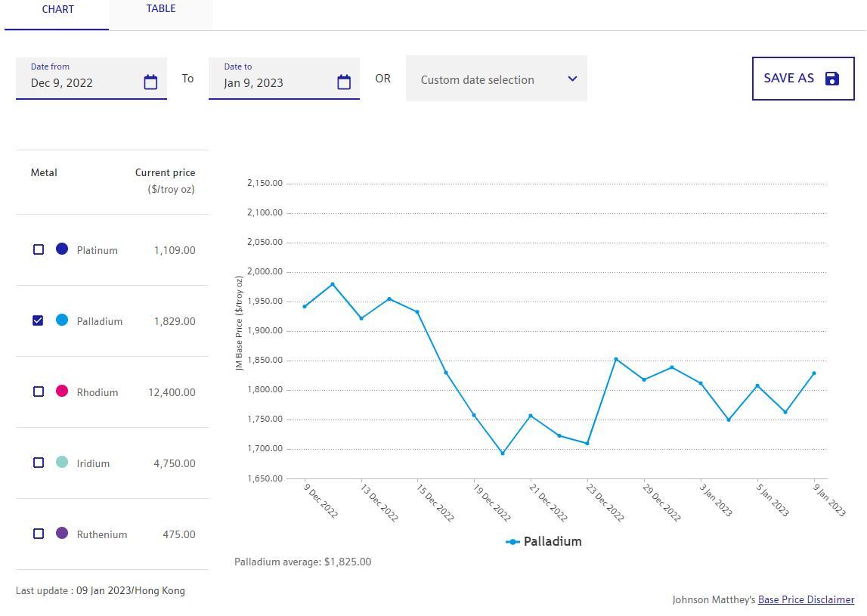The image size is (867, 616).
Task: Click the Rhodium pink color dot
Action: 62,391
